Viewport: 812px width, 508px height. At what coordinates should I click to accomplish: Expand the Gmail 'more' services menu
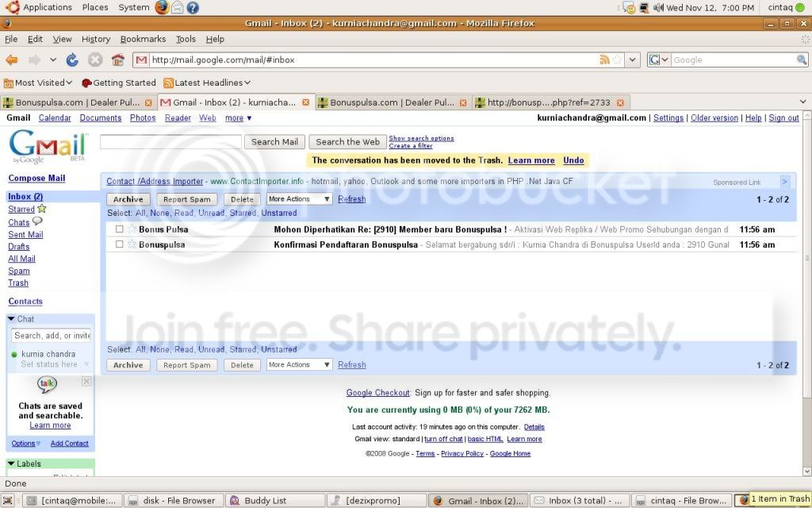[x=238, y=118]
